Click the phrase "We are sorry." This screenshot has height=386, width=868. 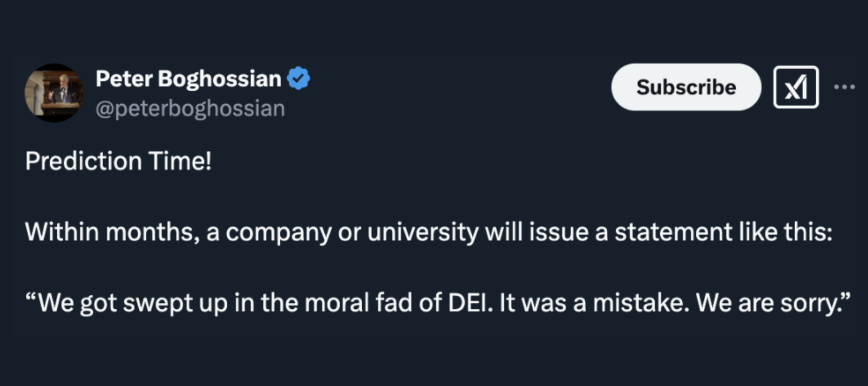point(772,303)
